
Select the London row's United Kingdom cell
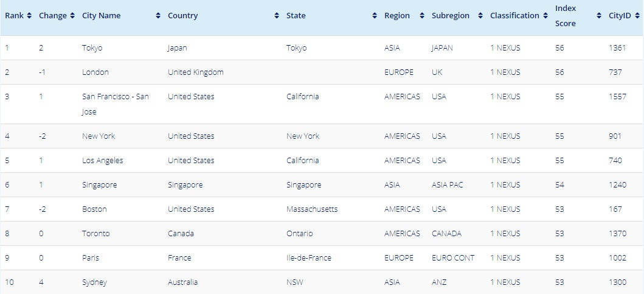pos(195,72)
